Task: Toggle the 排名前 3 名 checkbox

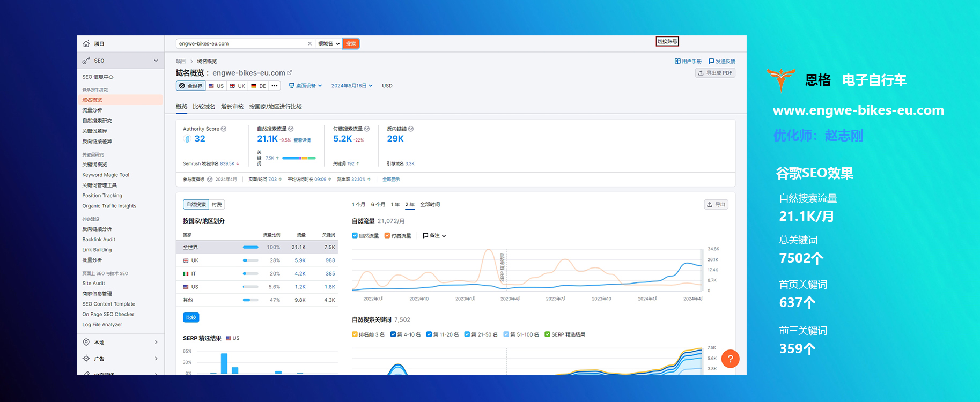Action: click(355, 334)
